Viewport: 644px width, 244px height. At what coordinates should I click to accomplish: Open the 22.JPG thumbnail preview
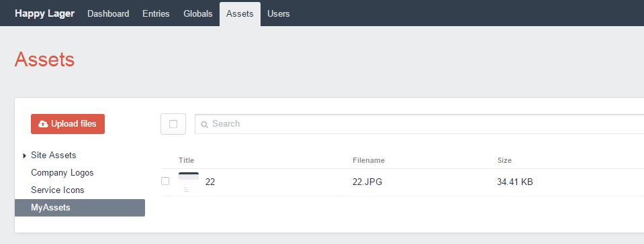189,182
